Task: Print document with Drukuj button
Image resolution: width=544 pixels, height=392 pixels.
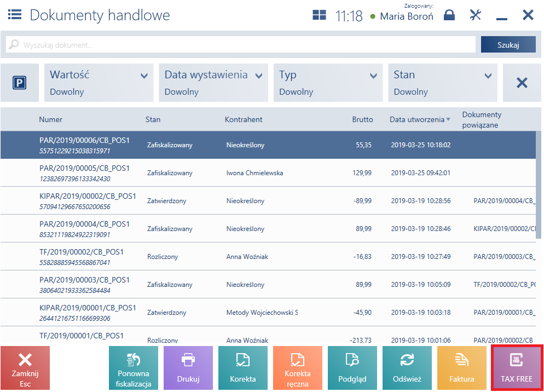Action: pos(188,368)
